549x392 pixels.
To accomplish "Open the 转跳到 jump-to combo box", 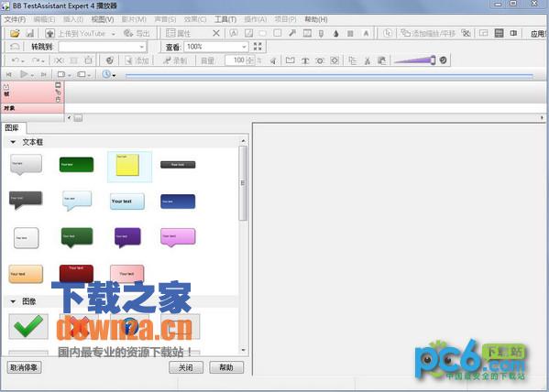I will point(103,47).
